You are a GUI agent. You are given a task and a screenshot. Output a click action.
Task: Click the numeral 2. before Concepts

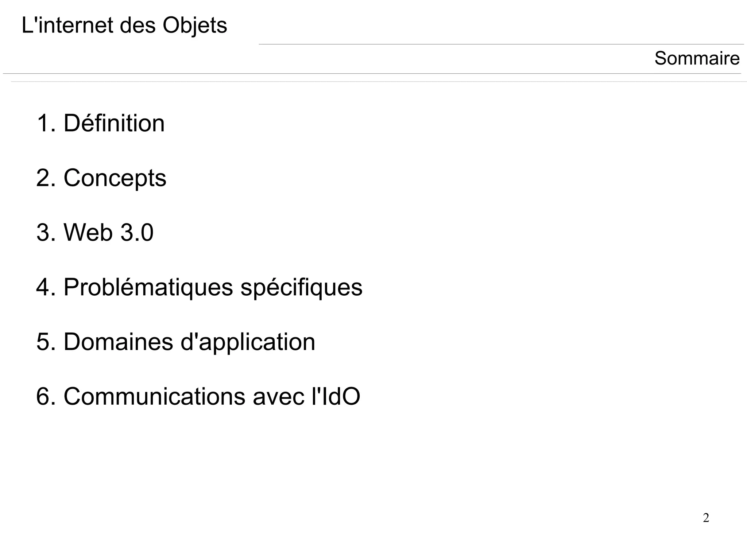coord(46,178)
